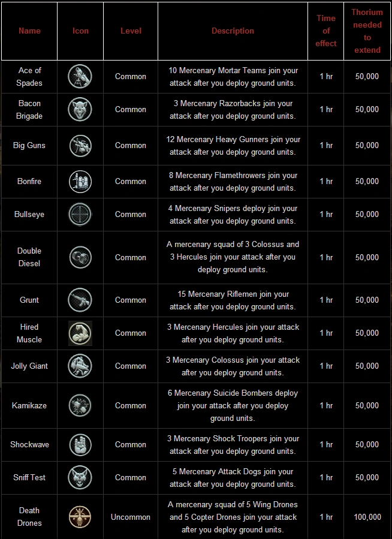
Task: Click the Ace of Spades mortar icon
Action: coord(80,76)
